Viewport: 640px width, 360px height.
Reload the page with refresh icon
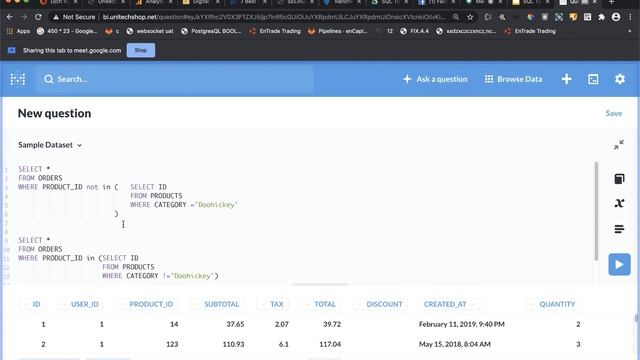38,17
